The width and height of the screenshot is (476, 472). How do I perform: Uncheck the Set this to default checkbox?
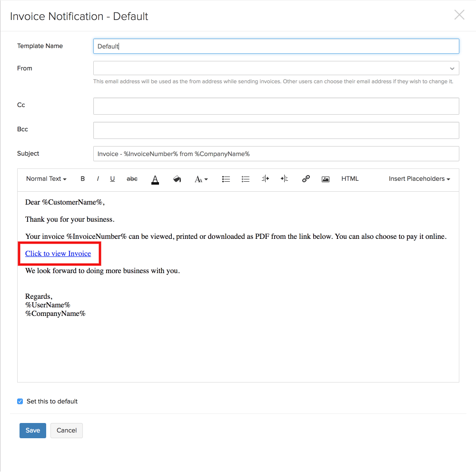[20, 401]
